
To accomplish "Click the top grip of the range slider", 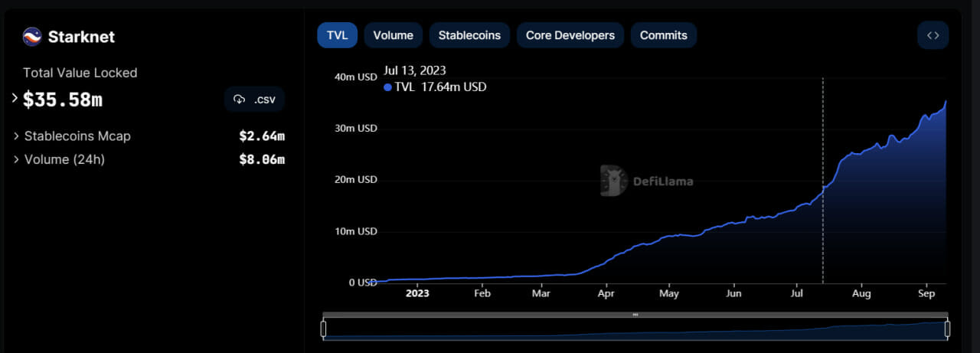I will click(635, 315).
